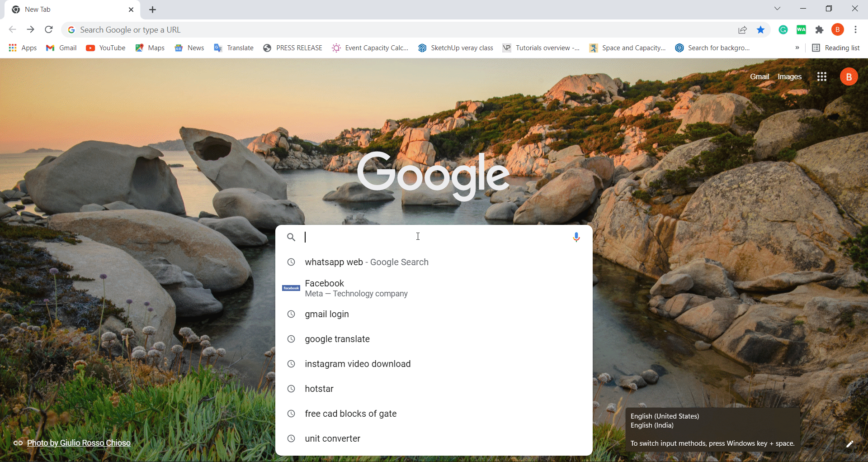Select the whatsapp web suggestion
Image resolution: width=868 pixels, height=462 pixels.
coord(434,262)
